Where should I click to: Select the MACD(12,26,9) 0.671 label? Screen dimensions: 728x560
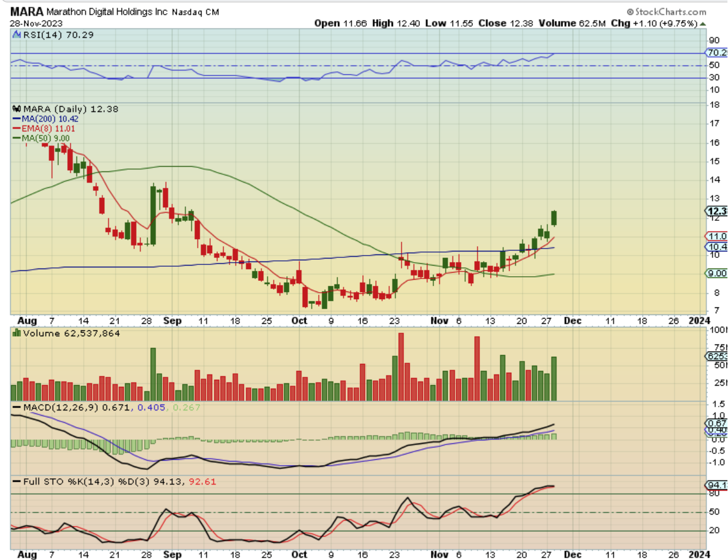77,407
